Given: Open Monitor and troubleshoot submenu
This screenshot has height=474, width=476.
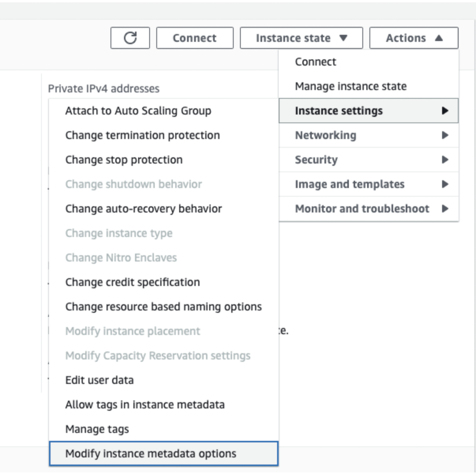Looking at the screenshot, I should (369, 209).
